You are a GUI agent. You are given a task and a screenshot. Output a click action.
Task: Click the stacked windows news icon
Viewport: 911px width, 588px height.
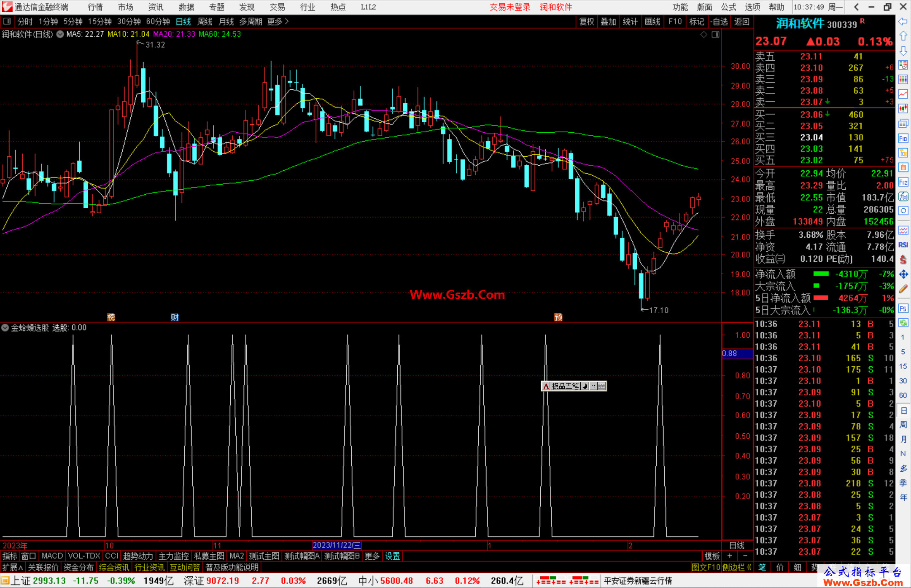click(x=903, y=124)
